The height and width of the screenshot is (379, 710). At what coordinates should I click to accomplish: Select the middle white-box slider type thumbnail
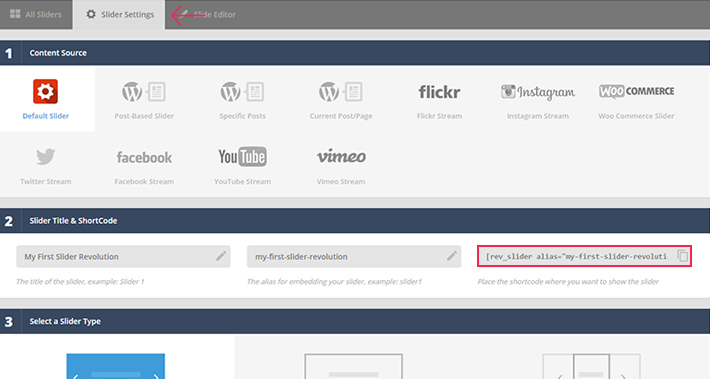[x=353, y=366]
